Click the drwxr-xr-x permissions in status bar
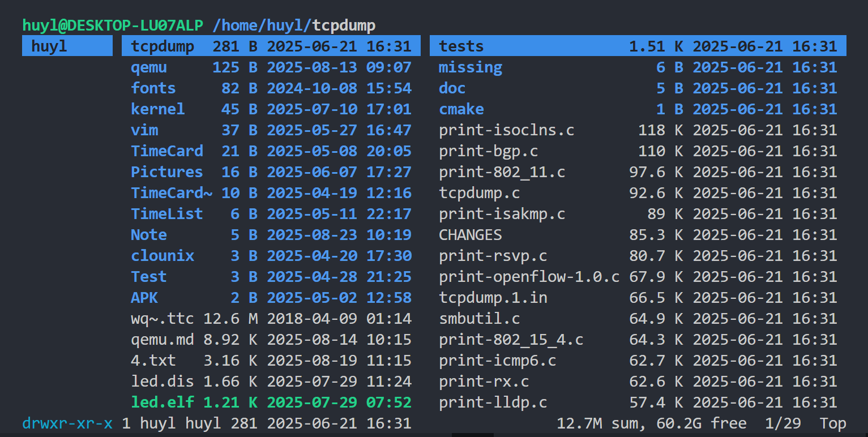Viewport: 868px width, 437px height. point(67,423)
